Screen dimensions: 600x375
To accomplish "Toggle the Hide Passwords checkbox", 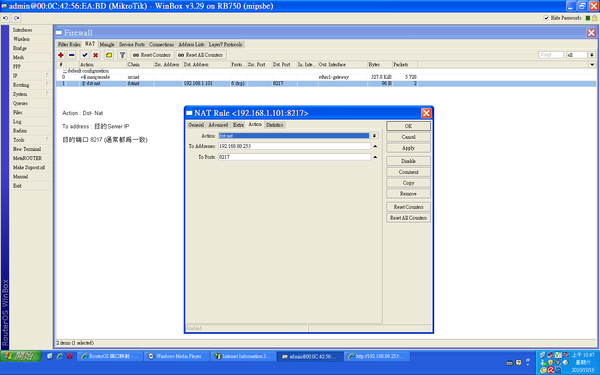I will (x=546, y=18).
